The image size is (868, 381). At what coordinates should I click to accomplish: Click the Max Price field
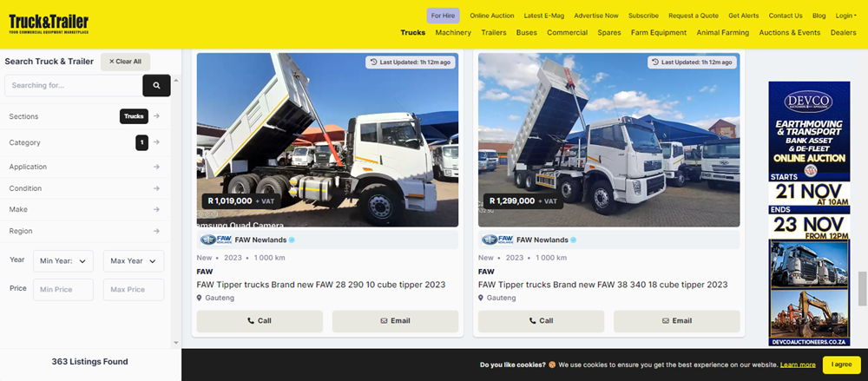(134, 290)
